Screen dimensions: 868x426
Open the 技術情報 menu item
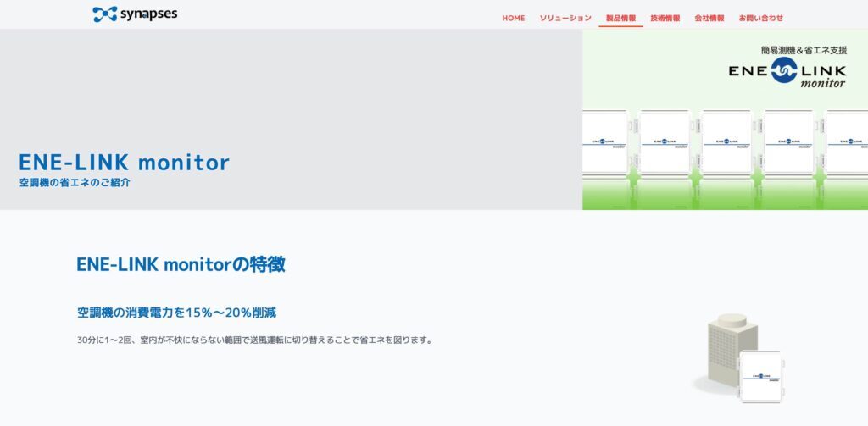665,19
